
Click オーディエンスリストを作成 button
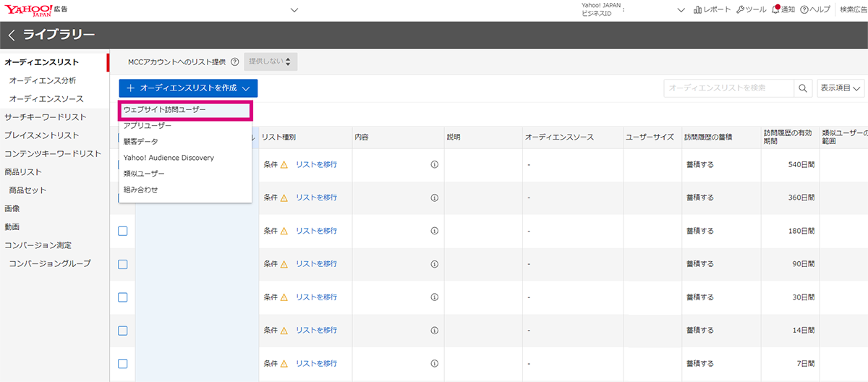pyautogui.click(x=188, y=88)
